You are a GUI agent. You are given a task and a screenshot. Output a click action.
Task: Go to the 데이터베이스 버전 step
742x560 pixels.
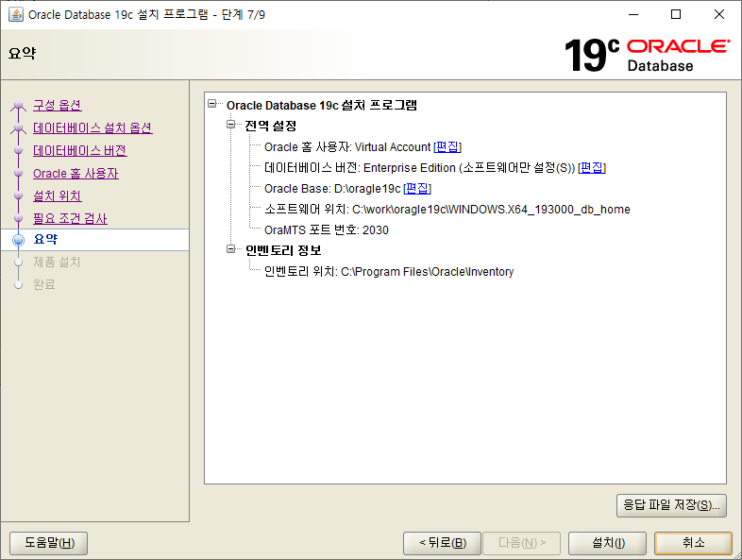point(80,150)
